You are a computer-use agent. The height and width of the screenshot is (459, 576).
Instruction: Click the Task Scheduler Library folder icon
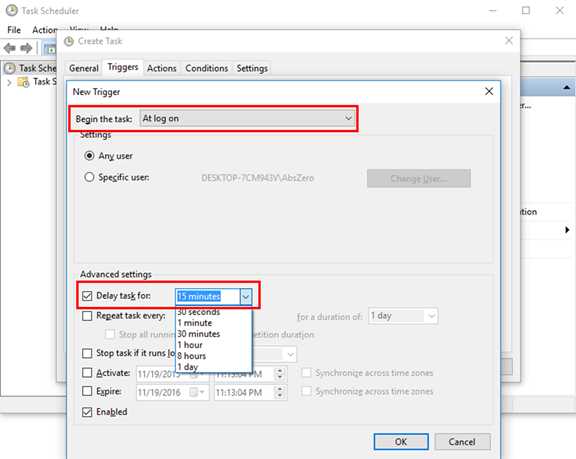pos(23,82)
